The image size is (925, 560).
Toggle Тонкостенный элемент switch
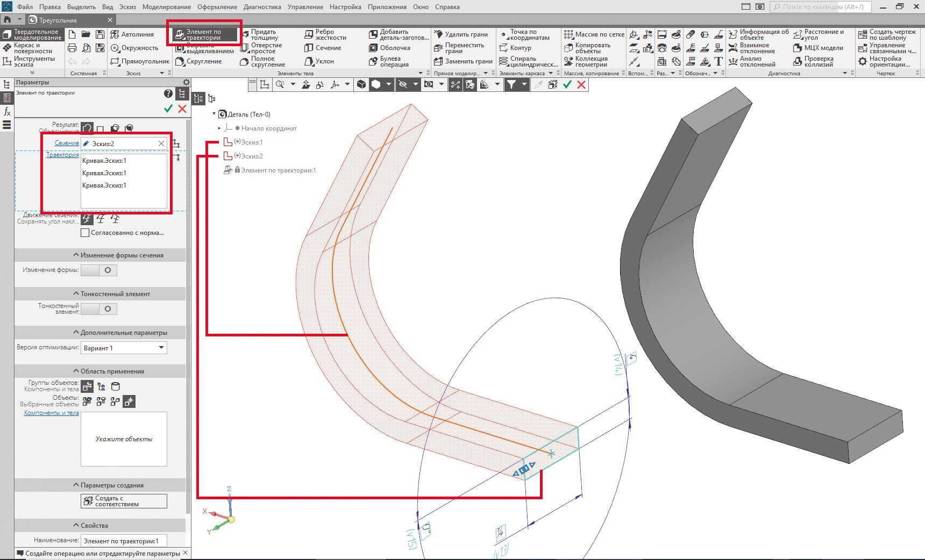pyautogui.click(x=99, y=309)
